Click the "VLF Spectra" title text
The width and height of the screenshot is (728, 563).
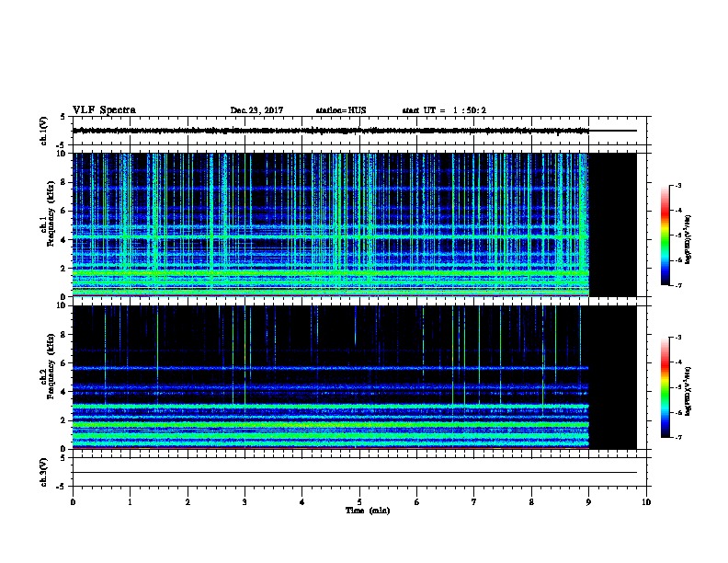click(x=104, y=110)
